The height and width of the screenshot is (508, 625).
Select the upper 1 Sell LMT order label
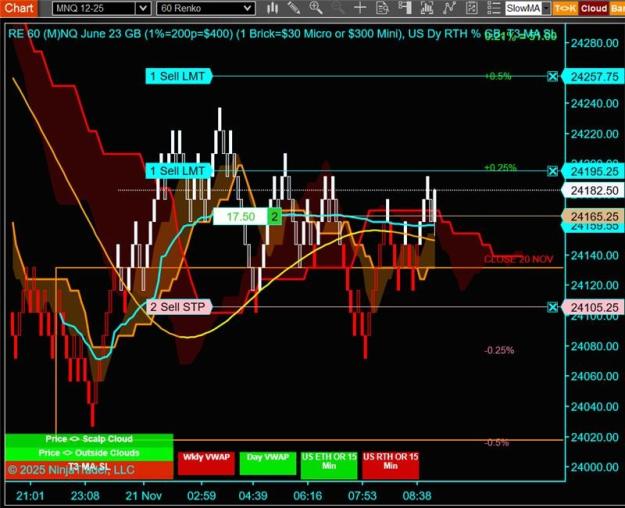pyautogui.click(x=178, y=76)
